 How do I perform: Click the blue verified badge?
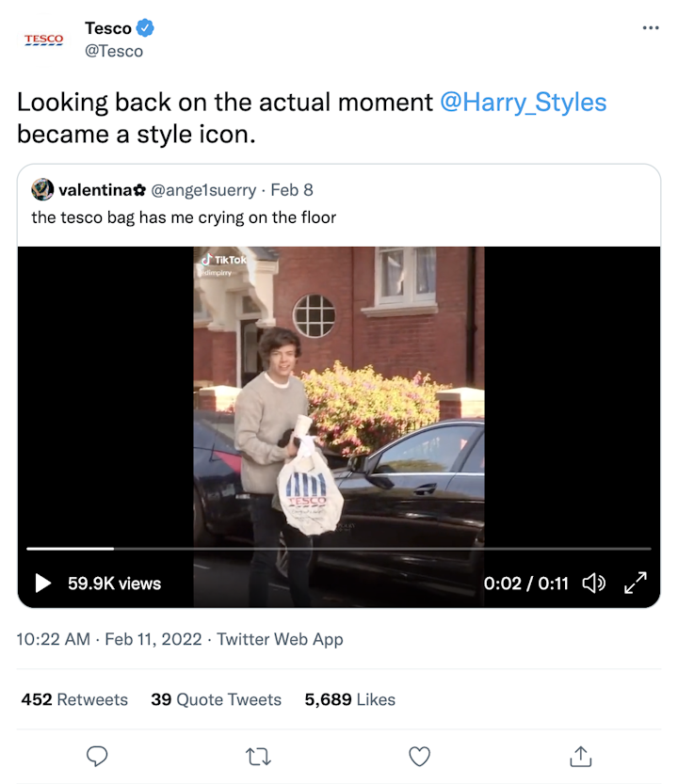[x=146, y=28]
